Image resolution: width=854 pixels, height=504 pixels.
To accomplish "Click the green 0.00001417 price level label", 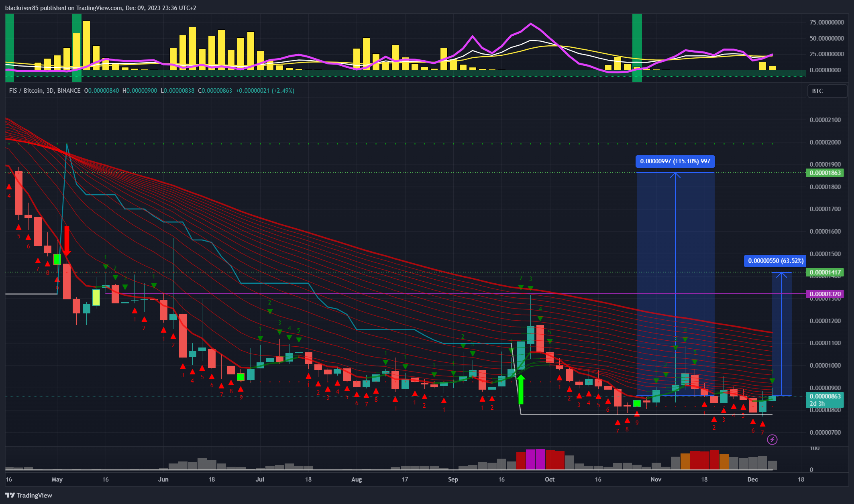I will point(825,272).
